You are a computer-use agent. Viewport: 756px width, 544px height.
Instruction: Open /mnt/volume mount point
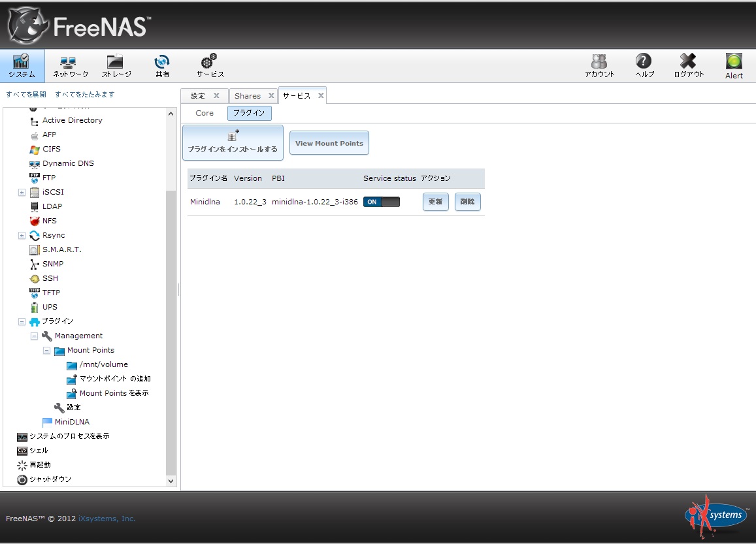point(104,365)
